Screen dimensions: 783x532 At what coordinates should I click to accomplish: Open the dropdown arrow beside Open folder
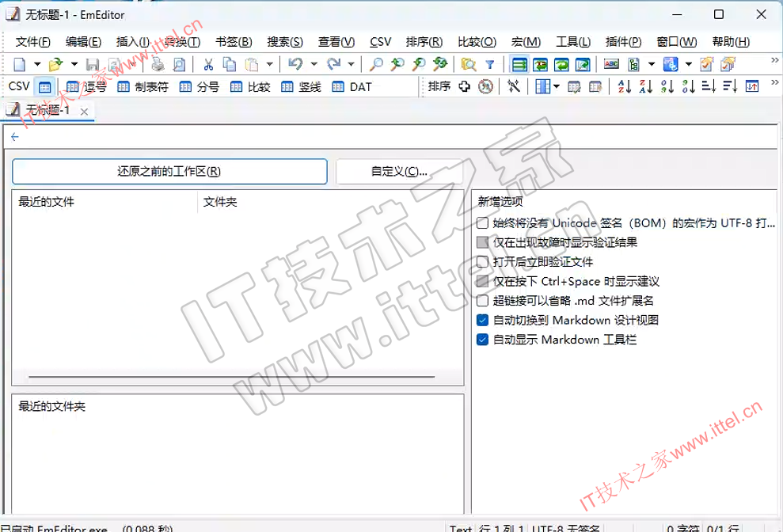[74, 65]
